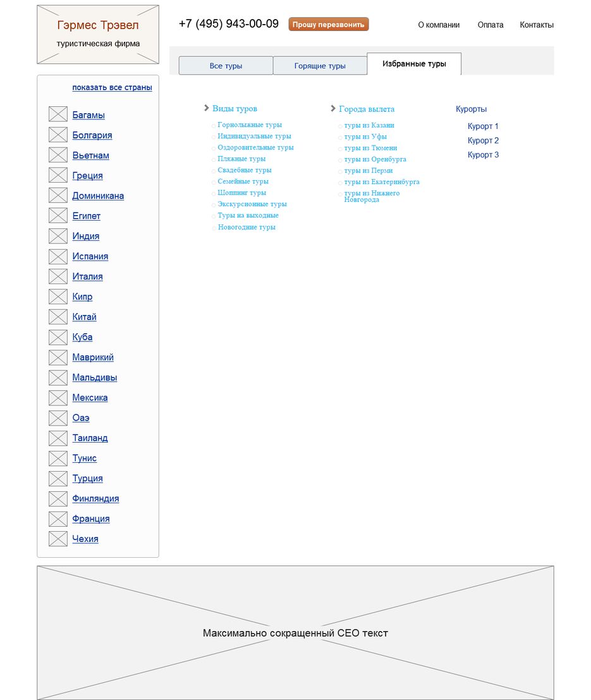The width and height of the screenshot is (591, 700).
Task: Click the flag placeholder icon beside Багамы
Action: 58,114
